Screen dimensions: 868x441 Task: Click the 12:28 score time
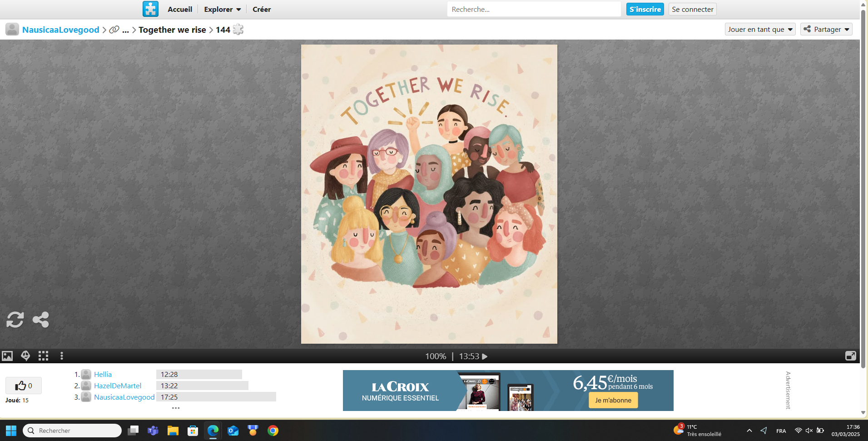(x=169, y=374)
